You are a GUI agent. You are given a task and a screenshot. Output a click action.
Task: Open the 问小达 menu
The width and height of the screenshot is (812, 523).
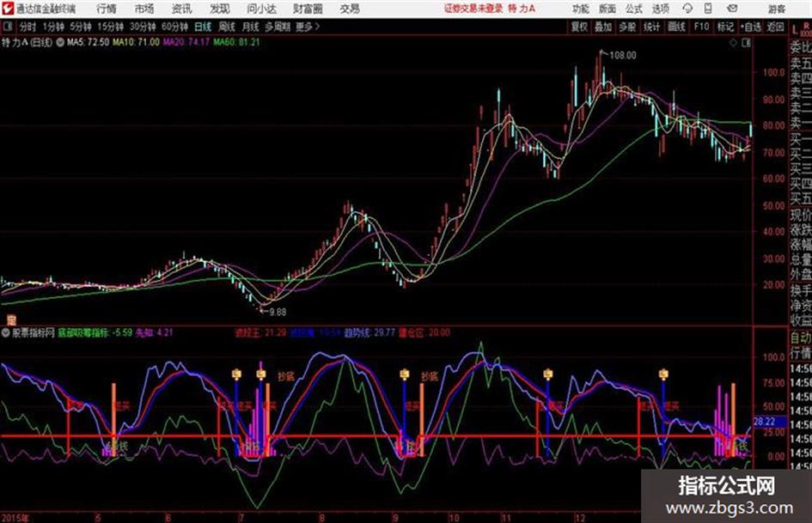click(262, 9)
